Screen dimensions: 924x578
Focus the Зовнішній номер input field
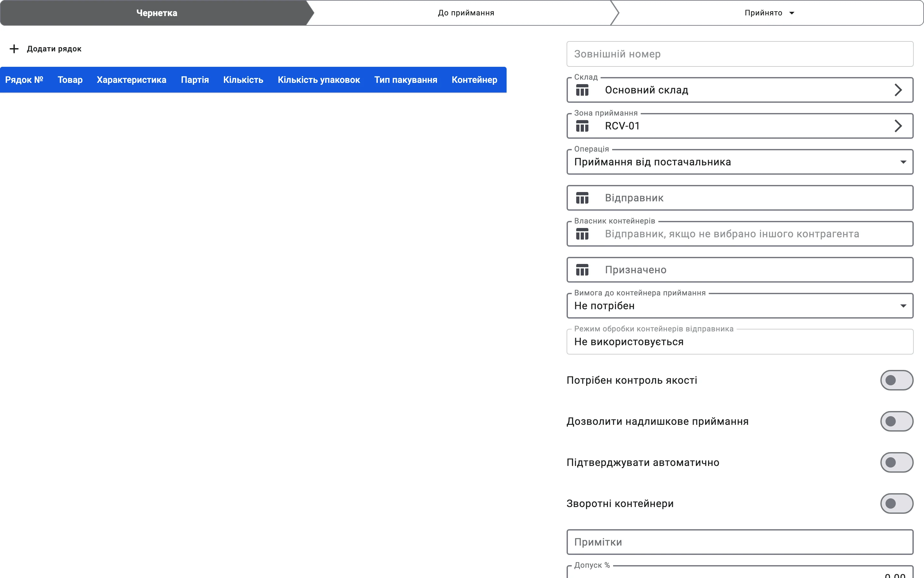(x=740, y=54)
